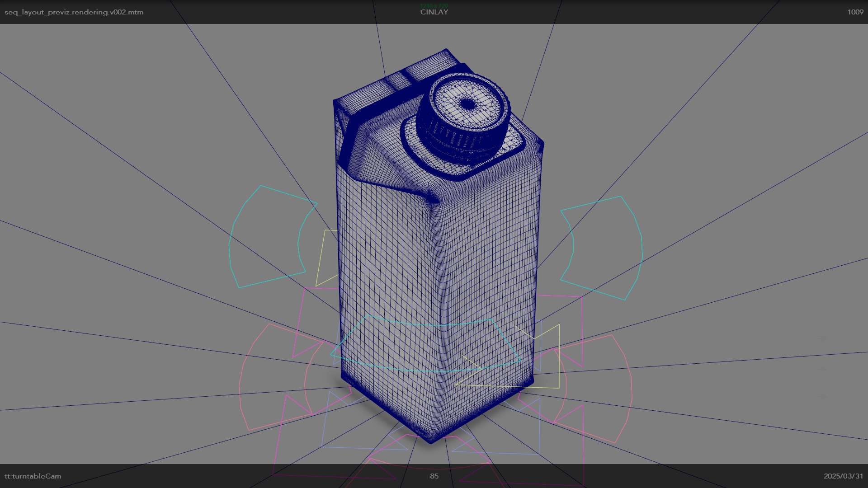Click the lowest faint arrow icon at right
The image size is (868, 488).
[x=822, y=396]
